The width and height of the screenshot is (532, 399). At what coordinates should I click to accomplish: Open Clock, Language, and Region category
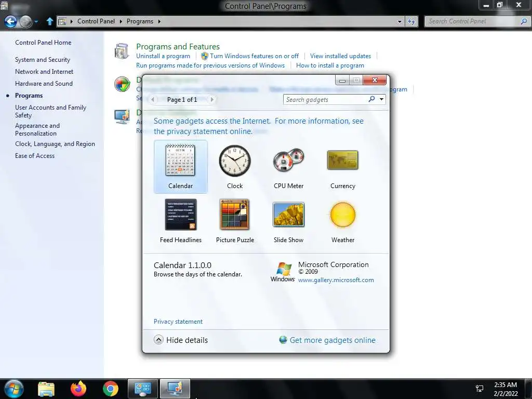click(x=55, y=144)
